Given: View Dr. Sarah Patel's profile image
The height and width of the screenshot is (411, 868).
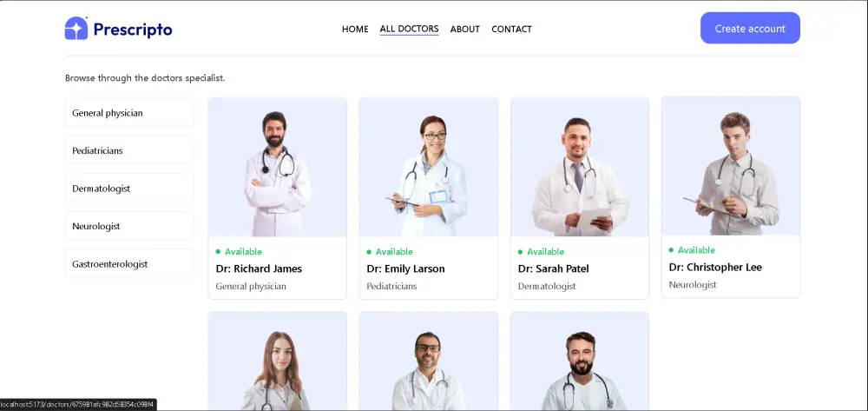Looking at the screenshot, I should 580,168.
